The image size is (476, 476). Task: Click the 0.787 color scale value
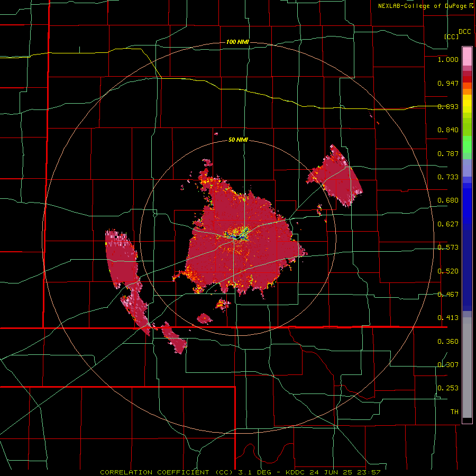coord(448,153)
